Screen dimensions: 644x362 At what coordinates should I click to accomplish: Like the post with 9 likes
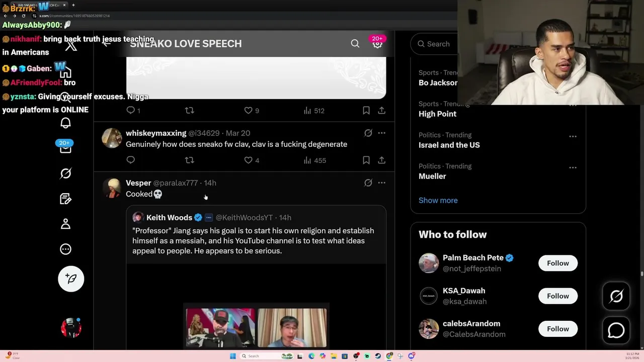pos(251,110)
